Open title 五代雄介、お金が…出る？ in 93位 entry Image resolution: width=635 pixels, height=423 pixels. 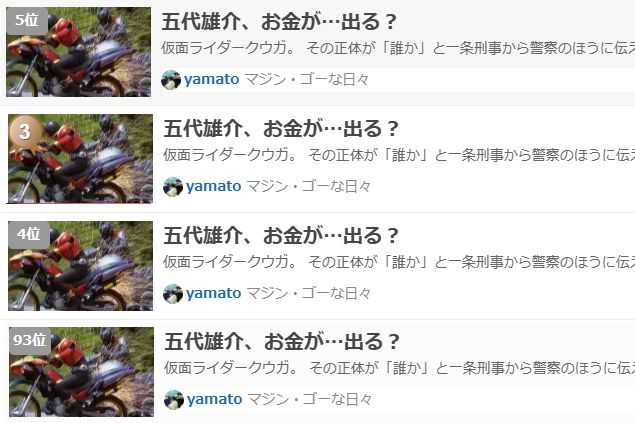(282, 342)
